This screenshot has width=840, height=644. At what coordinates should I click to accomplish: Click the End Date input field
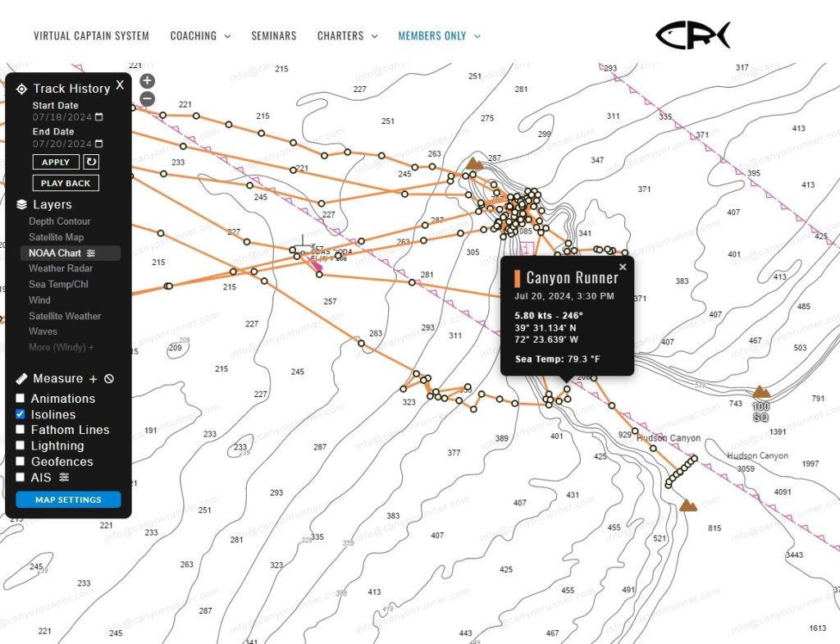(x=67, y=144)
